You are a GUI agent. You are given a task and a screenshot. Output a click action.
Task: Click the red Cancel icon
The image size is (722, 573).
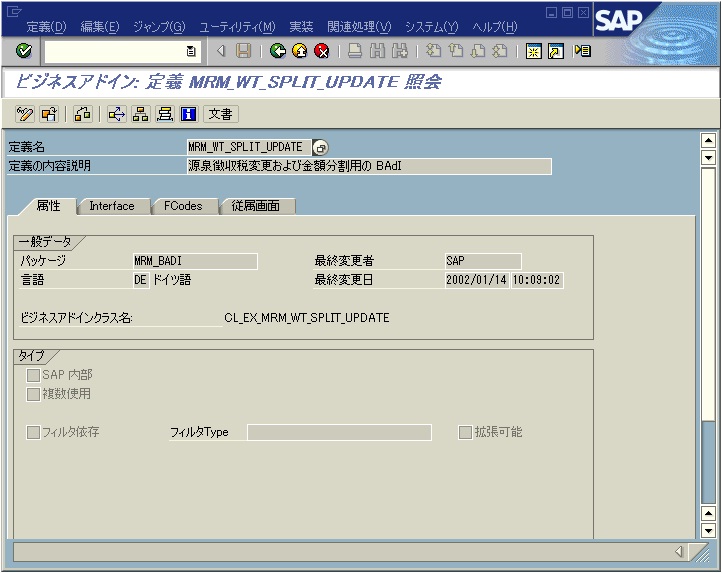[321, 51]
